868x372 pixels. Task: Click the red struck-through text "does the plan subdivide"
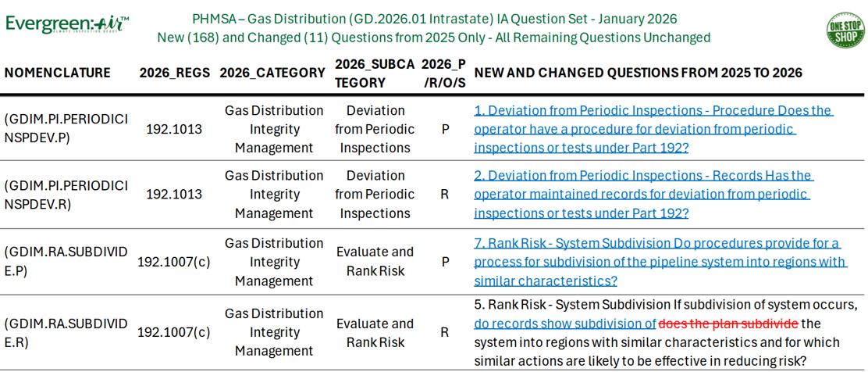[x=728, y=324]
